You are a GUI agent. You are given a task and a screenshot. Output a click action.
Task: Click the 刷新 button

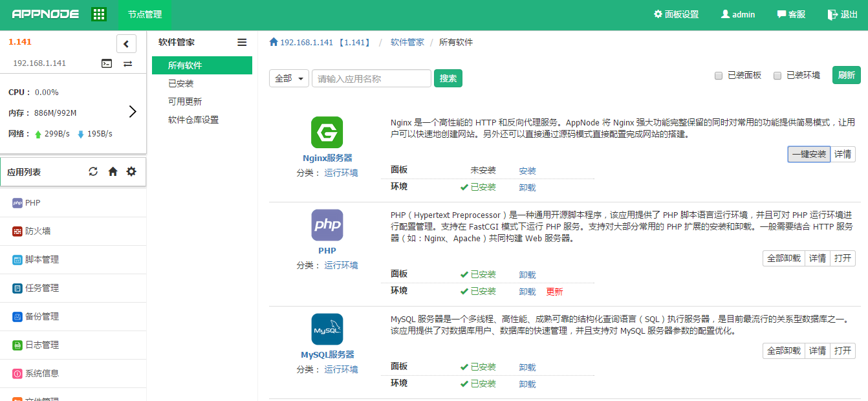tap(847, 75)
